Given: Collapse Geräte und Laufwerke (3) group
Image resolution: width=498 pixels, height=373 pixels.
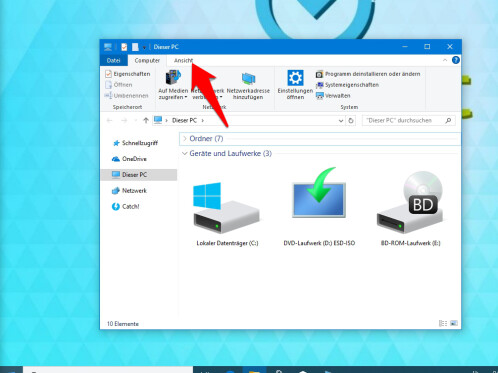Looking at the screenshot, I should point(185,153).
